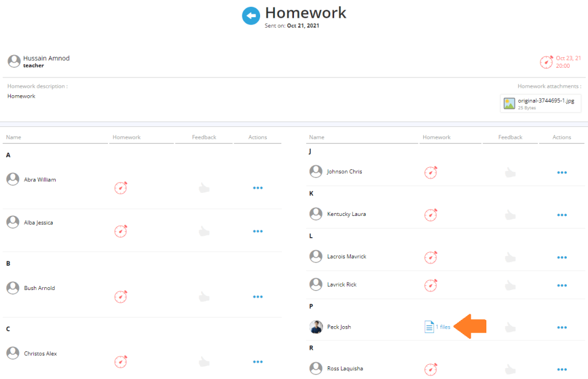The image size is (588, 379).
Task: Toggle the thumbs-up feedback for Christos Alex
Action: click(204, 361)
